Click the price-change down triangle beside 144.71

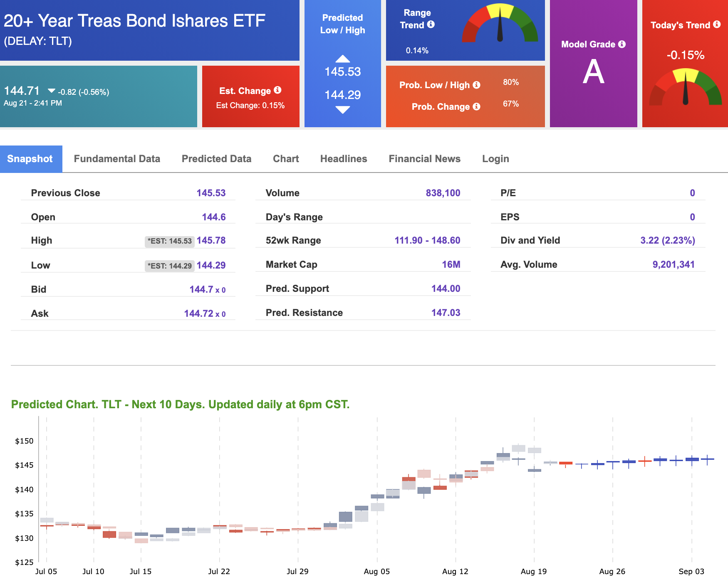tap(52, 91)
